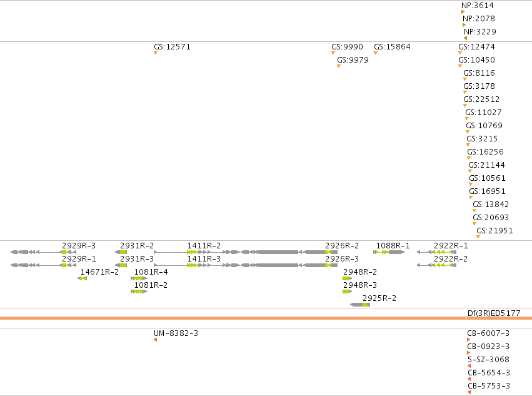Click the 2922R-2 transcript label
This screenshot has width=532, height=396.
click(451, 259)
